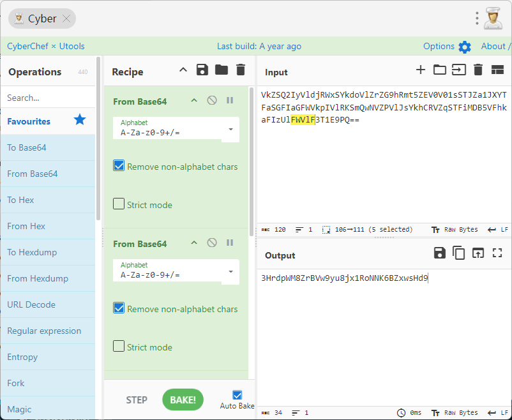Select the To Hexdump operation
This screenshot has width=512, height=420.
[48, 252]
